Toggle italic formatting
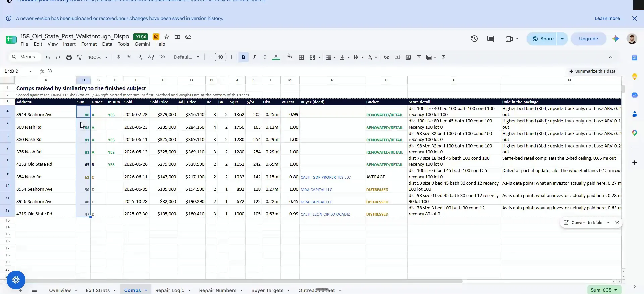 pos(254,57)
